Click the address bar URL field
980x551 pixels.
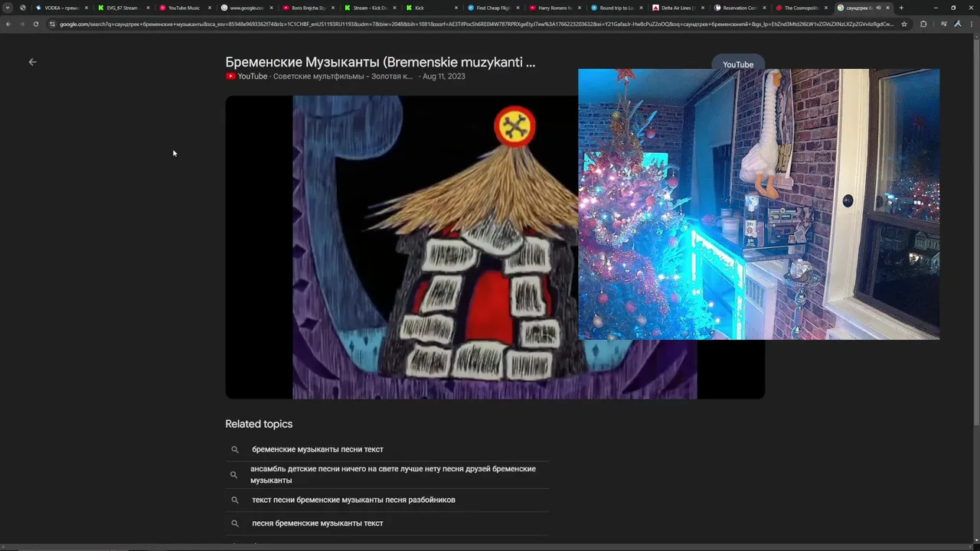click(x=475, y=24)
